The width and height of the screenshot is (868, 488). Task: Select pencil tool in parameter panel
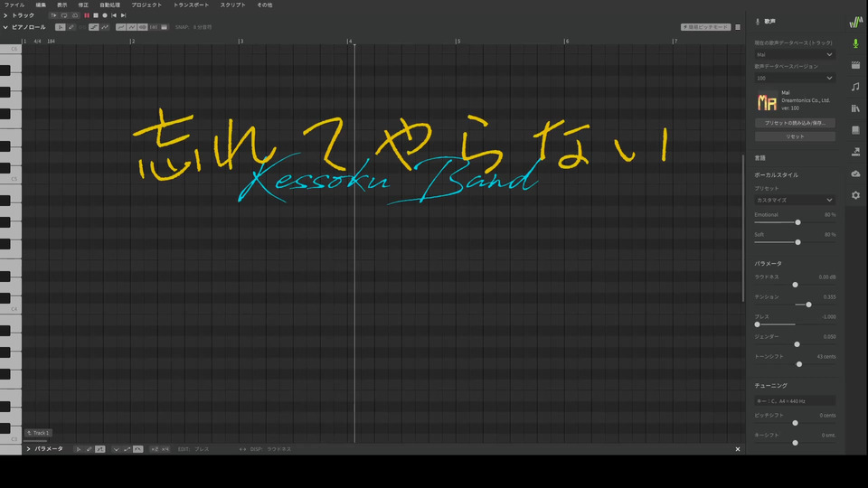coord(90,449)
